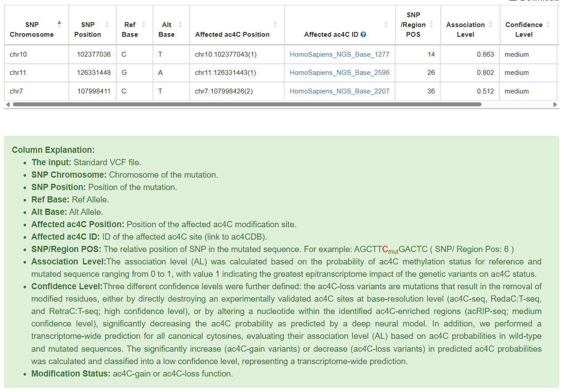Toggle Alt Base column sort icon
564x392 pixels.
click(180, 24)
